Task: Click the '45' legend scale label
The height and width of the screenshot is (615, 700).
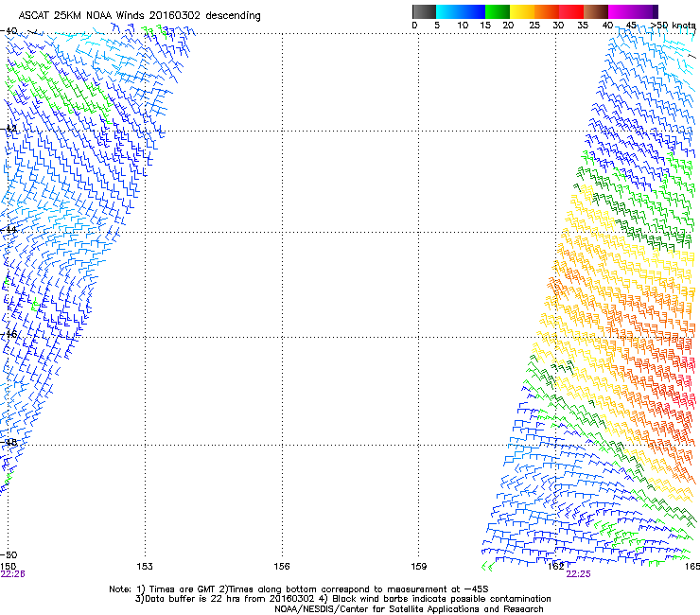Action: 631,26
